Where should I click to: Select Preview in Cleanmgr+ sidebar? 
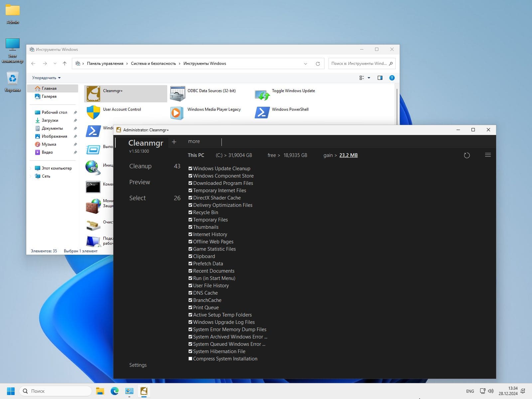[140, 182]
